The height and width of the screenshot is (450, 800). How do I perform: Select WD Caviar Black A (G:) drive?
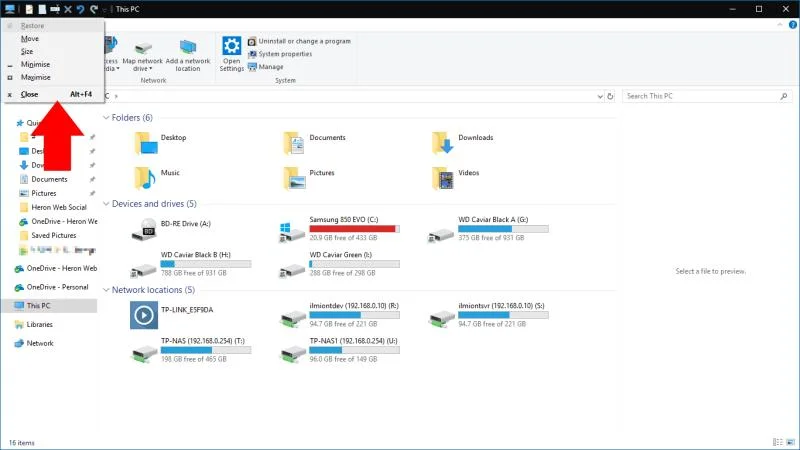(x=488, y=229)
